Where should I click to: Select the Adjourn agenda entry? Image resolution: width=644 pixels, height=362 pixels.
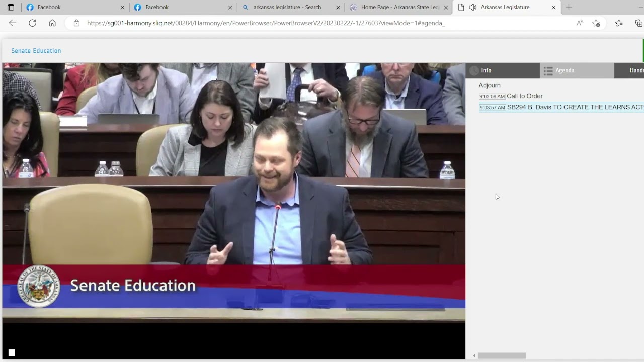pos(490,85)
